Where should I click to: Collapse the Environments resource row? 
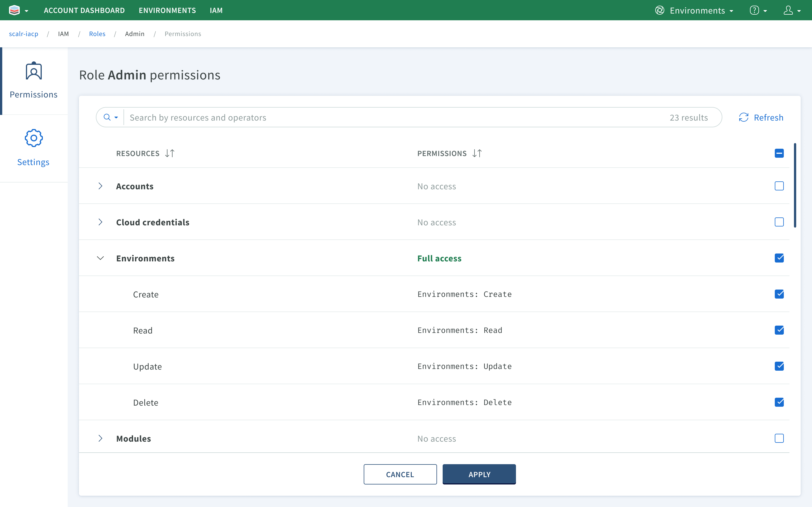click(x=100, y=258)
